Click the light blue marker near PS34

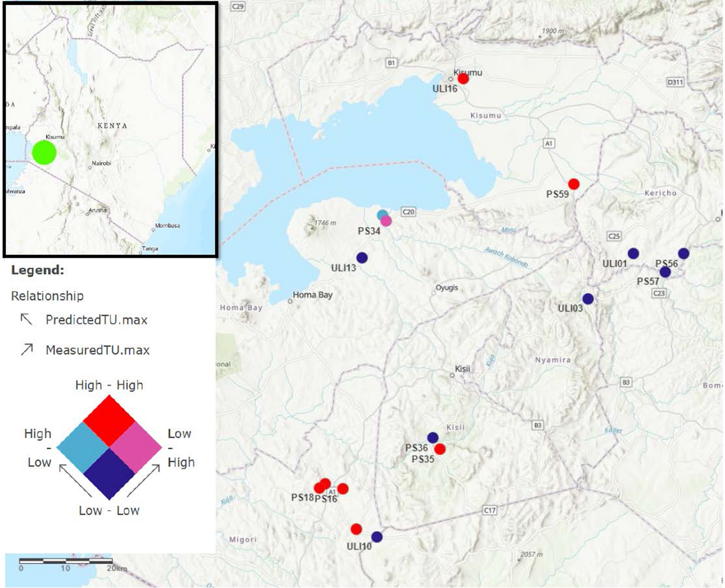coord(382,214)
